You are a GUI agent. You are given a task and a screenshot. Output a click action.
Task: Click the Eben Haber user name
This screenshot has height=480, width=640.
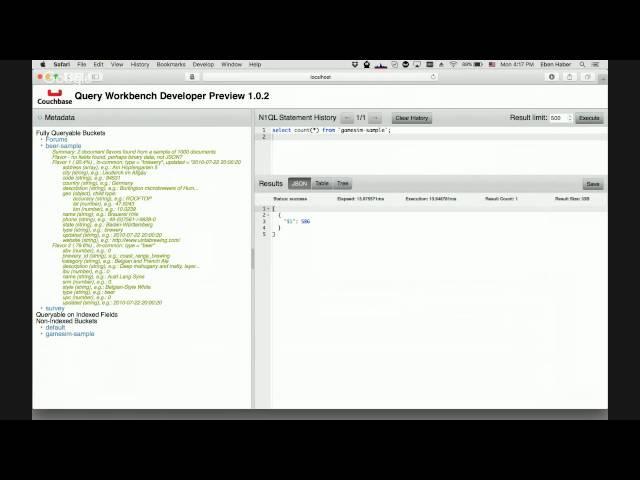point(556,64)
